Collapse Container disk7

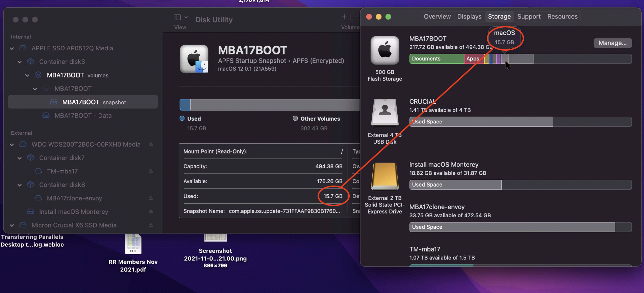pyautogui.click(x=20, y=158)
